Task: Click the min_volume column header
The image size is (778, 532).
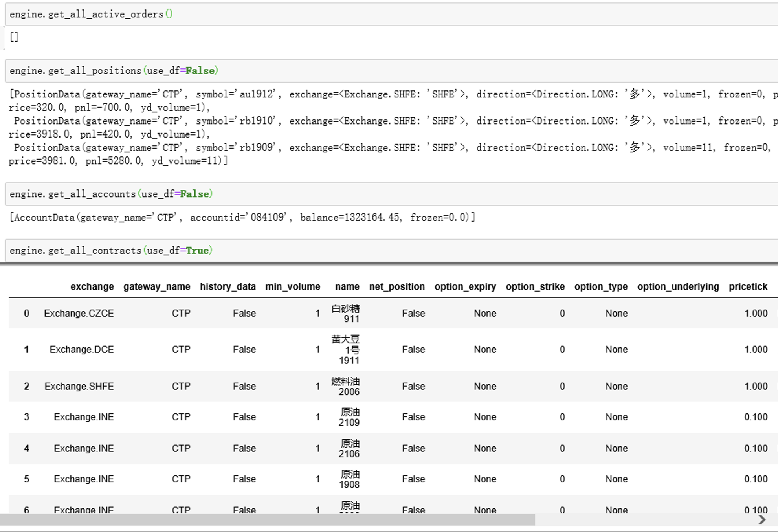Action: click(292, 286)
